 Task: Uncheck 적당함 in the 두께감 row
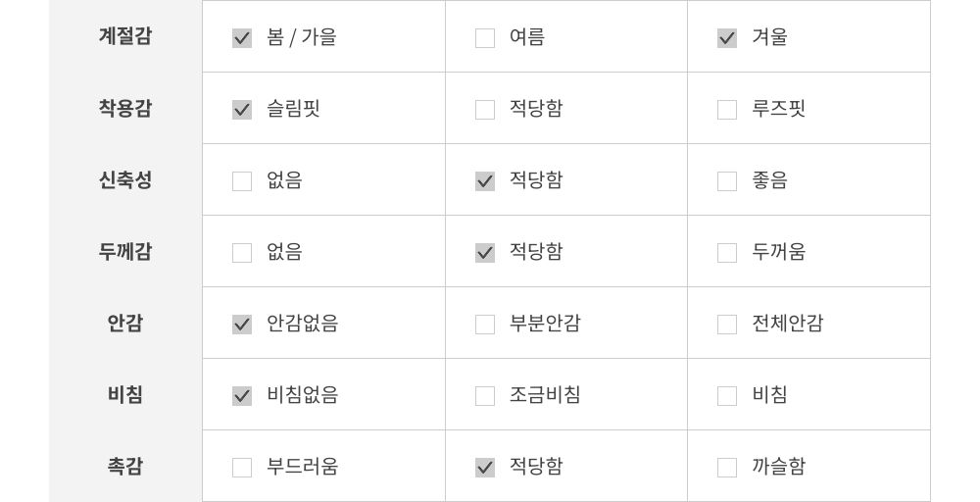[485, 253]
